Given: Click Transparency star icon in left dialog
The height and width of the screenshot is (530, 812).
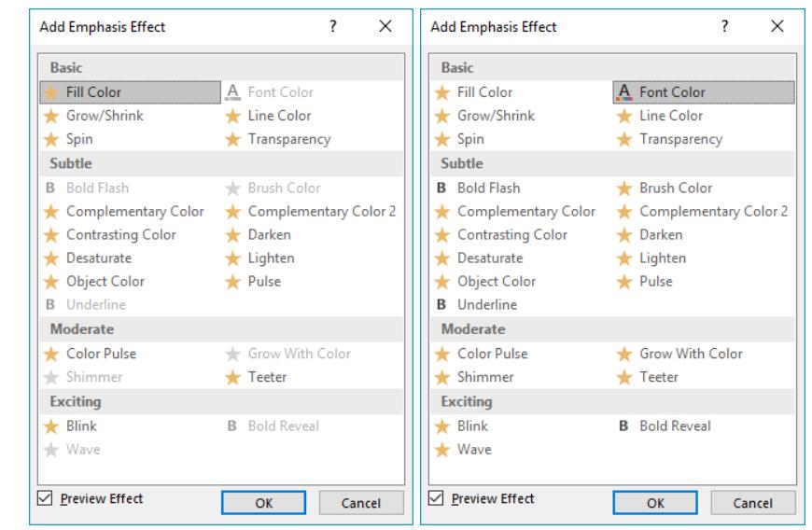Looking at the screenshot, I should click(x=233, y=139).
